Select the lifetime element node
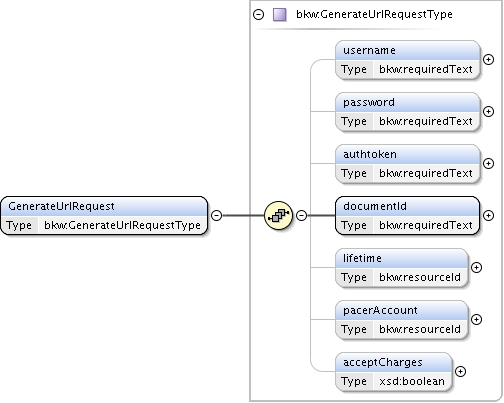The height and width of the screenshot is (403, 504). pos(402,268)
